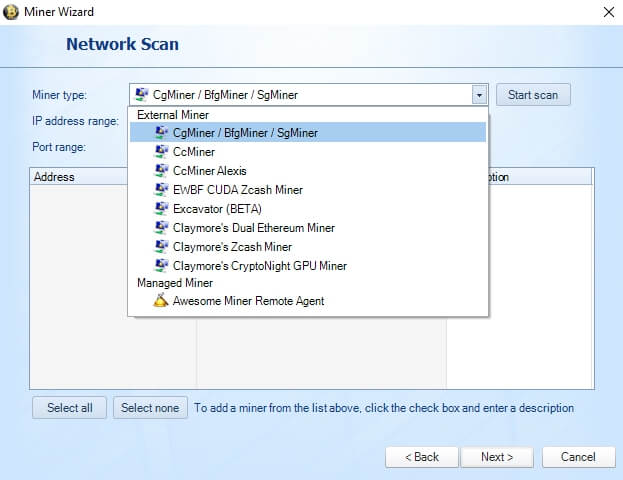This screenshot has width=623, height=480.
Task: Return with the Back button
Action: point(422,457)
